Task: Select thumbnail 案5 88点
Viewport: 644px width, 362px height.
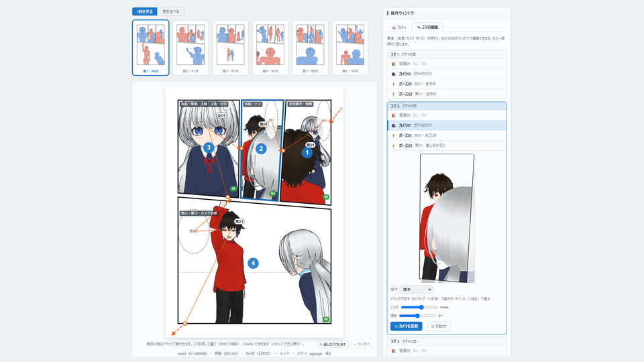Action: (310, 48)
